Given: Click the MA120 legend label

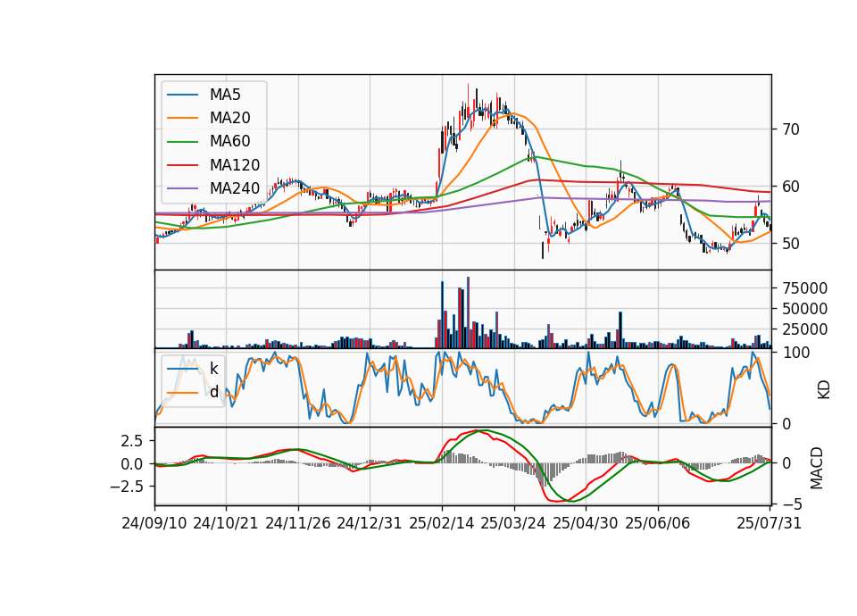Looking at the screenshot, I should pos(235,165).
